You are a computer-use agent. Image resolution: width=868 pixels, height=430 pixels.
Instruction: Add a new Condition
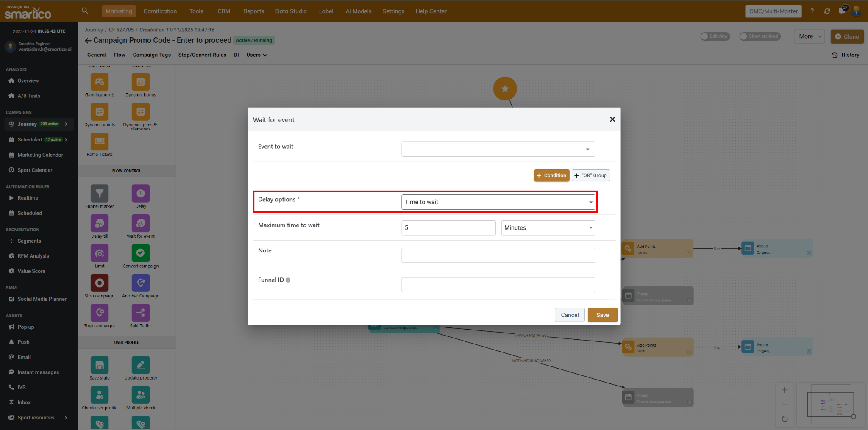[551, 175]
